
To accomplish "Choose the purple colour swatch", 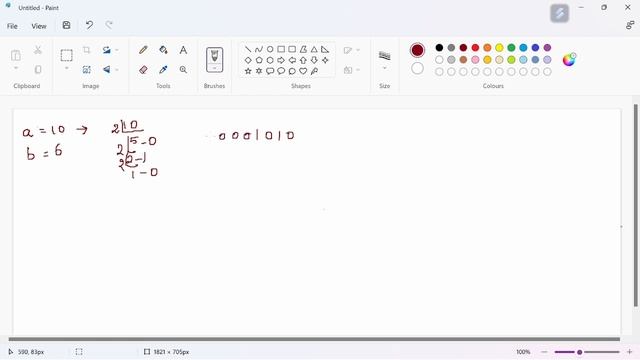I will click(547, 48).
